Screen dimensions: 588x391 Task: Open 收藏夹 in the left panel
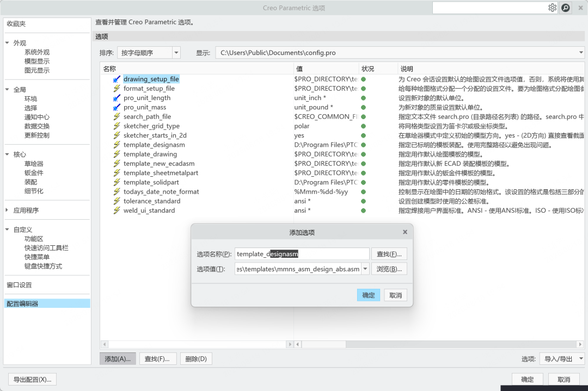(x=16, y=23)
